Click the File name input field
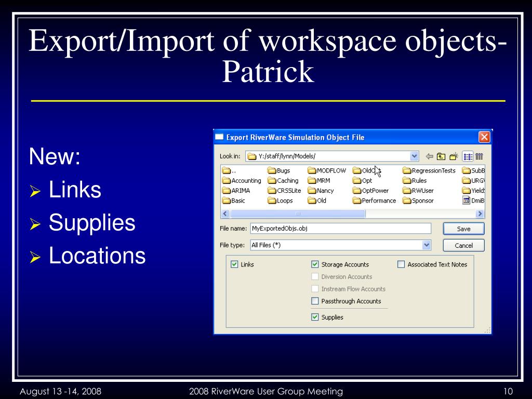 pos(341,229)
